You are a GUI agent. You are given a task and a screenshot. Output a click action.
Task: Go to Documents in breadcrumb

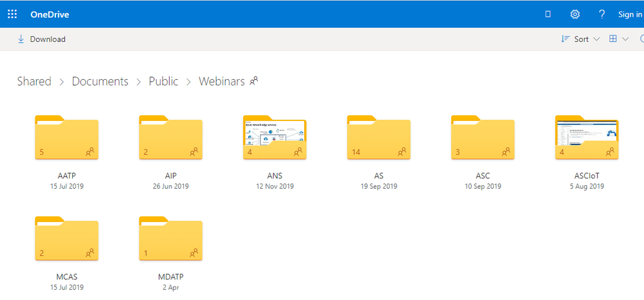pyautogui.click(x=100, y=81)
